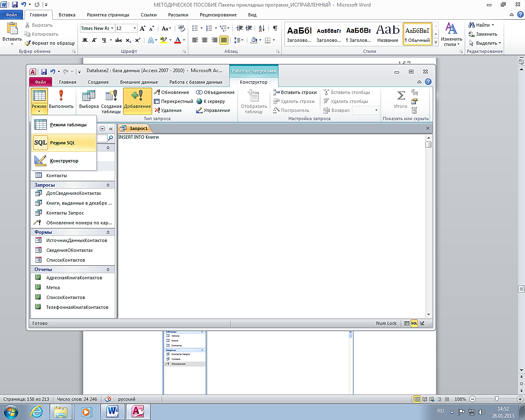Open the Возврат combo box in Access
525x420 pixels.
tap(365, 110)
